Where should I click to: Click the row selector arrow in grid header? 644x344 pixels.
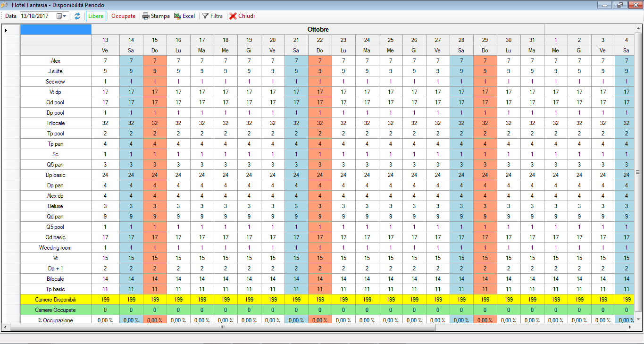pos(6,30)
